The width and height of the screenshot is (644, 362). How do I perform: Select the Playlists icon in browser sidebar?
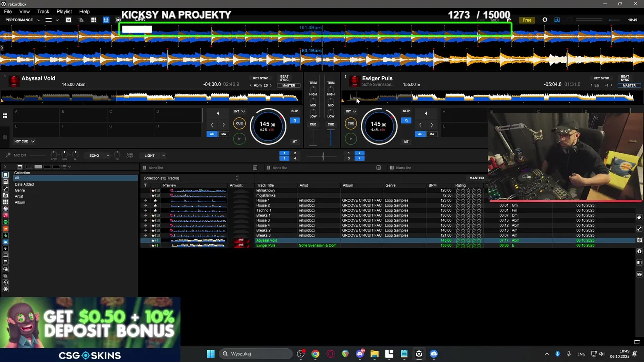pyautogui.click(x=6, y=182)
